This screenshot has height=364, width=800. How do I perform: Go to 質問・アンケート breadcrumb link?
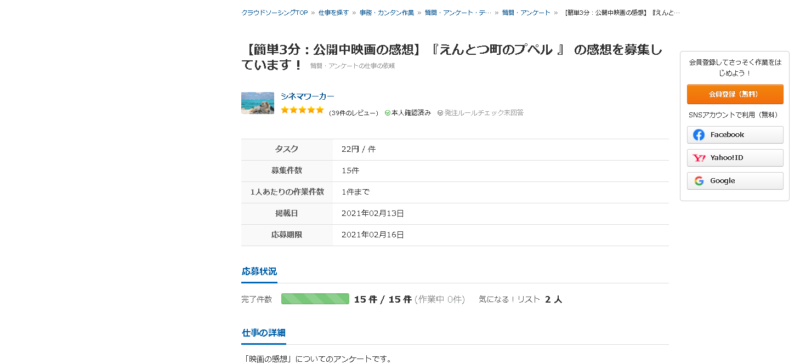pos(526,13)
